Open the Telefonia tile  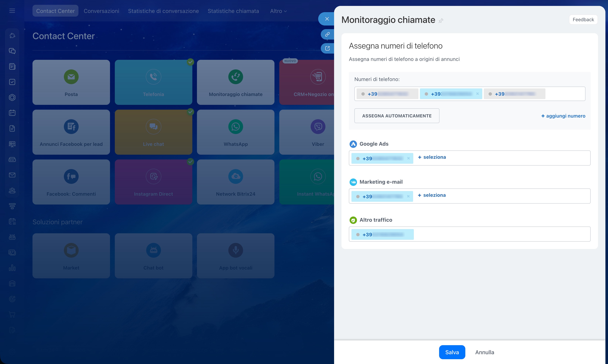(x=153, y=82)
